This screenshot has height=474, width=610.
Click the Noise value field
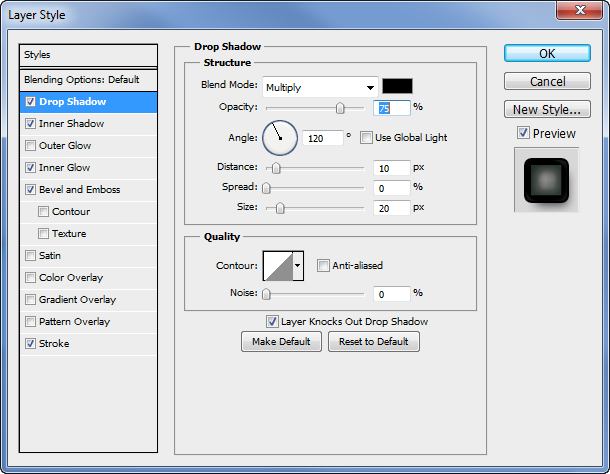click(392, 294)
